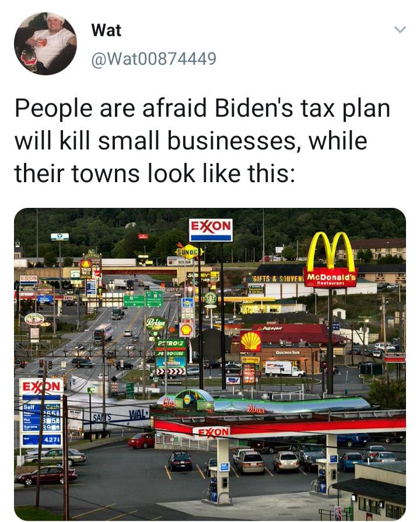Open the @Wat00874449 handle link
The height and width of the screenshot is (522, 420).
point(153,58)
